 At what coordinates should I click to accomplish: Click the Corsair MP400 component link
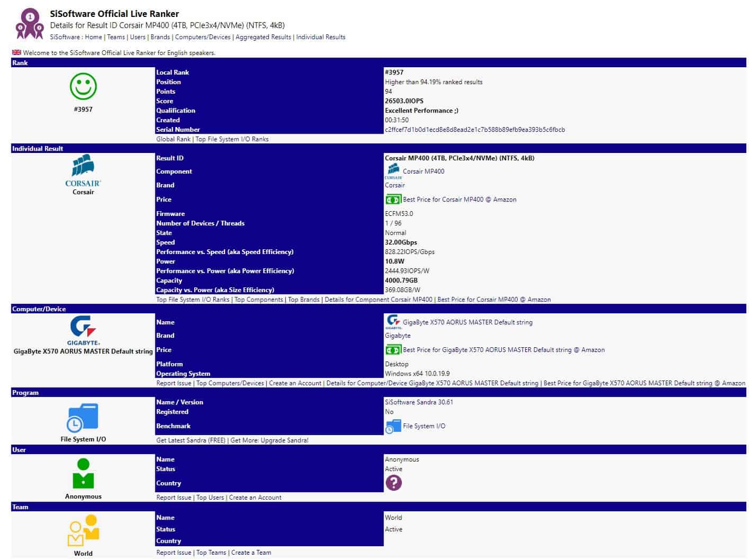(423, 171)
